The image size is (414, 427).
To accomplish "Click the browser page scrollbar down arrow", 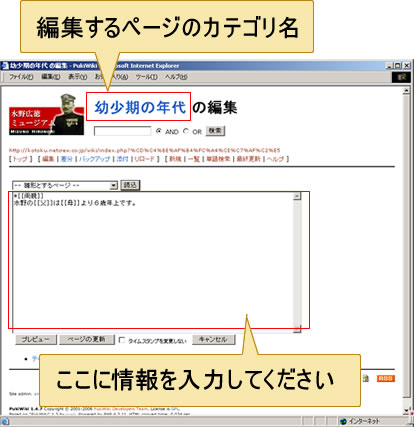I will point(406,411).
